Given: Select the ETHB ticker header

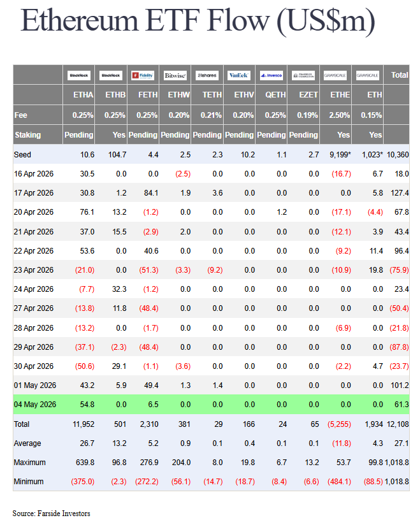Looking at the screenshot, I should click(x=115, y=95).
